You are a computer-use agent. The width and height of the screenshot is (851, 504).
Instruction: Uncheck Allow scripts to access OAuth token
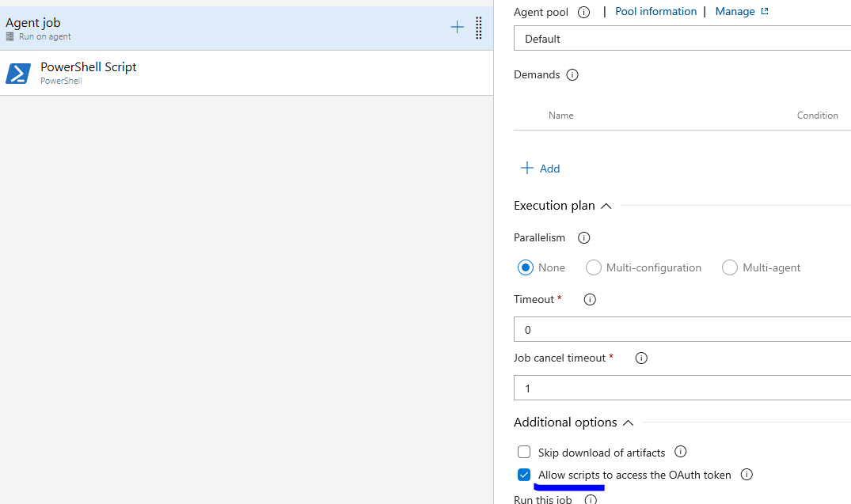524,475
